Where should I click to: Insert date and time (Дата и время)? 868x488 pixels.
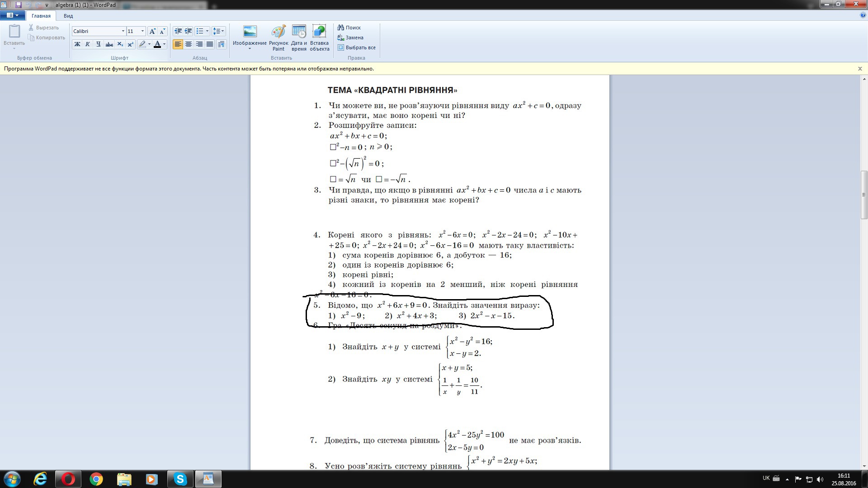point(299,37)
